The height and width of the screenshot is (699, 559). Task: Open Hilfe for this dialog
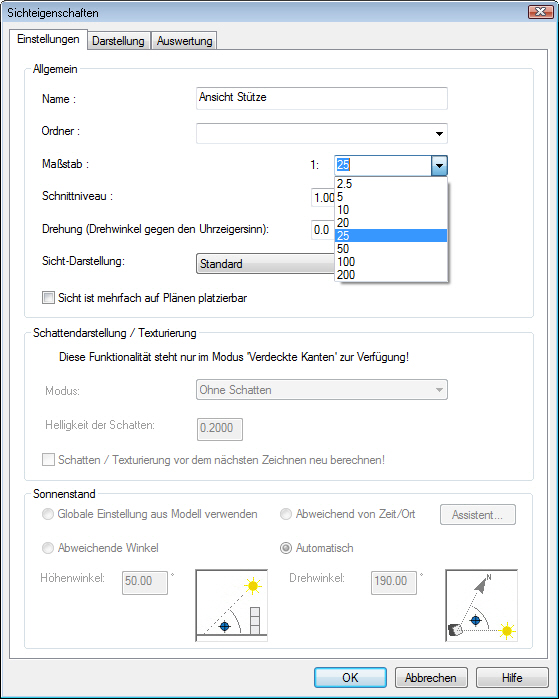[512, 678]
